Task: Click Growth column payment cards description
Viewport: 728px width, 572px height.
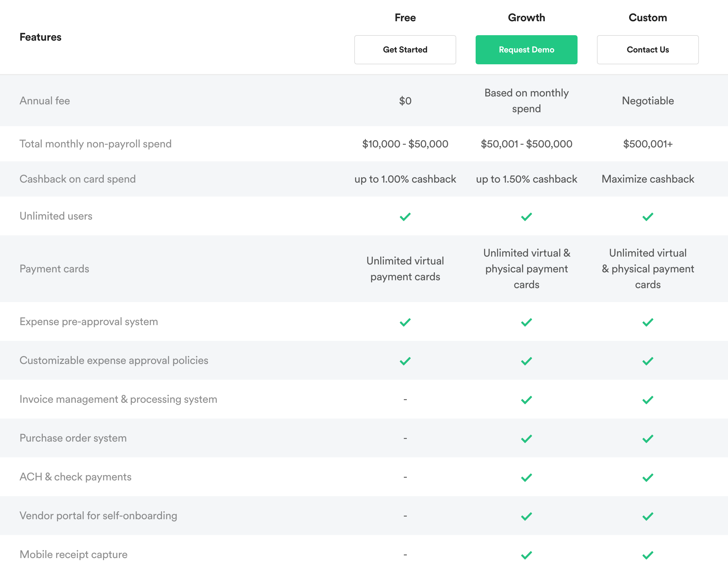Action: [x=526, y=269]
